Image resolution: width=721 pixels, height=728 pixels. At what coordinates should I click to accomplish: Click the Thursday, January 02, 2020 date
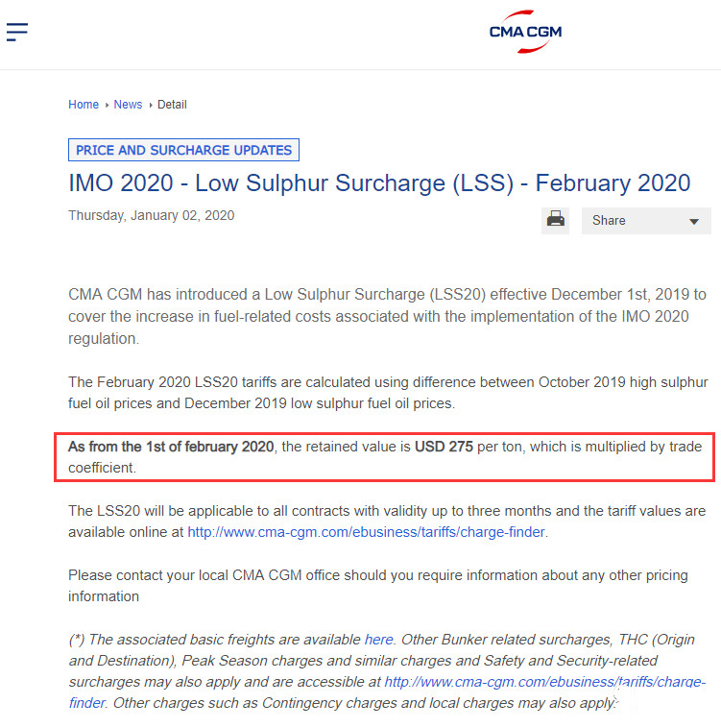[x=151, y=215]
